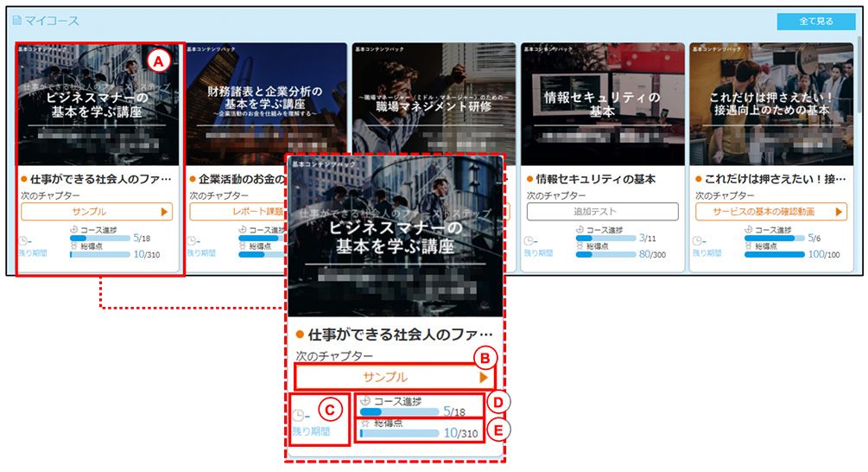Click the サンプル chapter button in first card

click(97, 212)
